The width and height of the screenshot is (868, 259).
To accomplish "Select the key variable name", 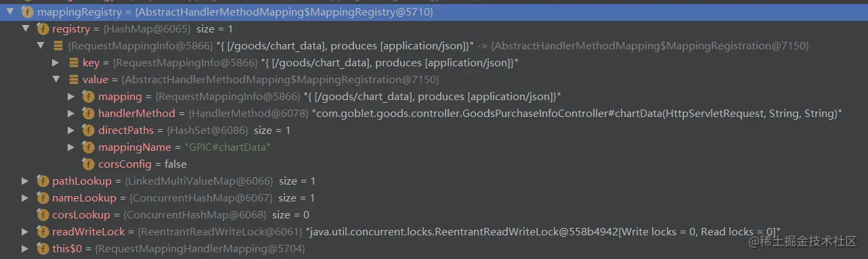I will pyautogui.click(x=91, y=62).
